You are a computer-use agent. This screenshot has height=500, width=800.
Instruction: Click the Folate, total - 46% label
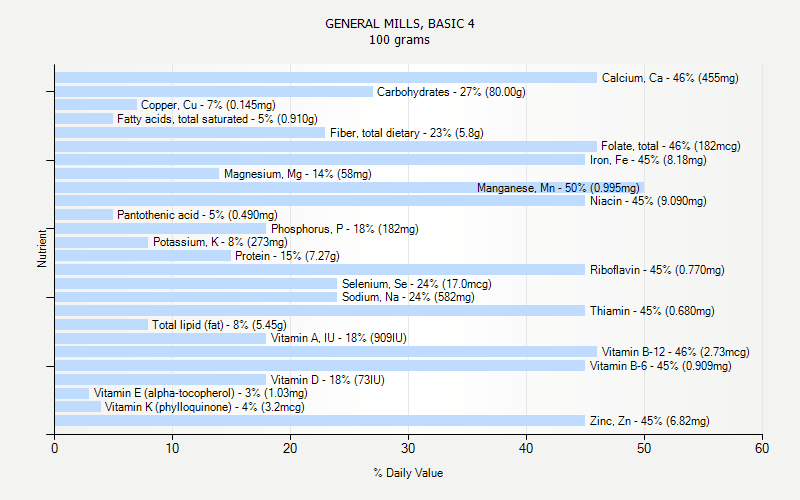[670, 146]
